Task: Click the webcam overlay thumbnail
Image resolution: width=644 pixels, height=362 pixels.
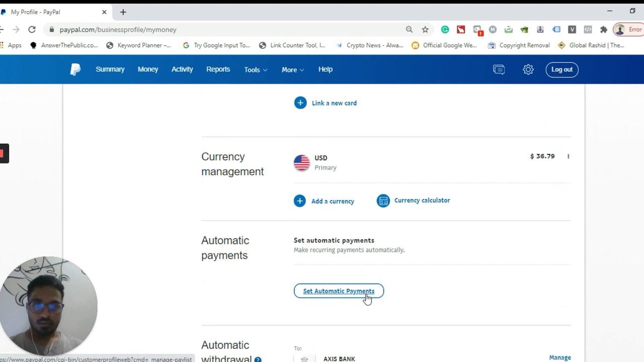Action: coord(48,306)
